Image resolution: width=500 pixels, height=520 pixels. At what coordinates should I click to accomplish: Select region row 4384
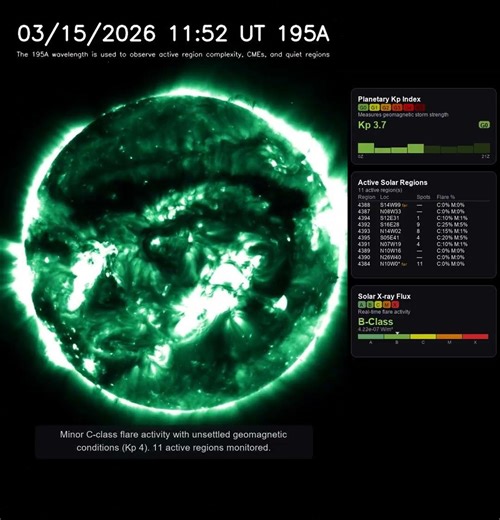click(x=423, y=264)
